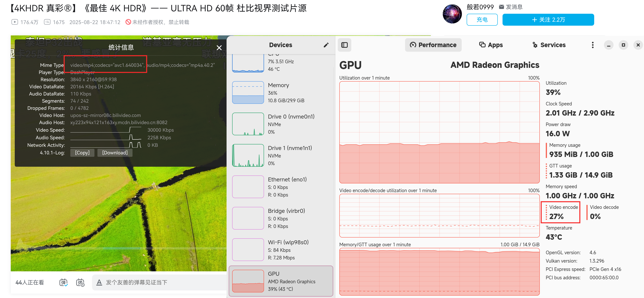Open the three-dot menu
Screen dimensions: 644x298
point(592,45)
